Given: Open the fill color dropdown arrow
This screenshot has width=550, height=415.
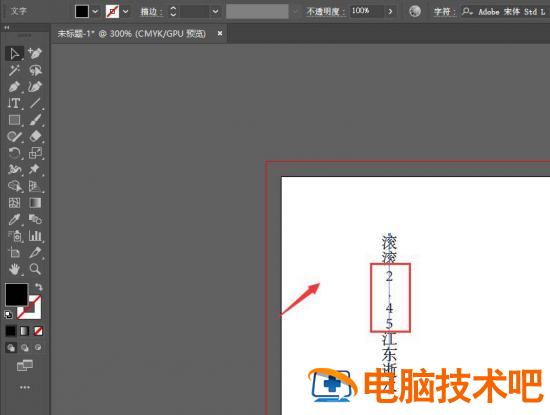Looking at the screenshot, I should click(x=95, y=12).
